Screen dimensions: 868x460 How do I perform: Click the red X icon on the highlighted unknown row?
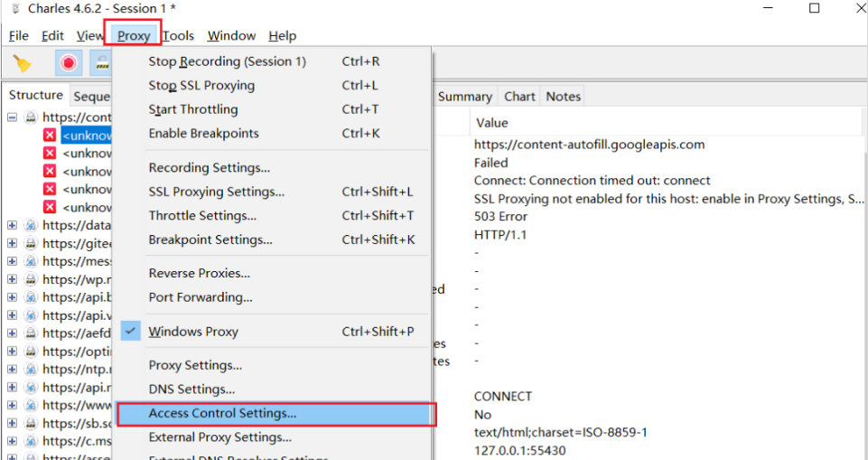pos(50,135)
